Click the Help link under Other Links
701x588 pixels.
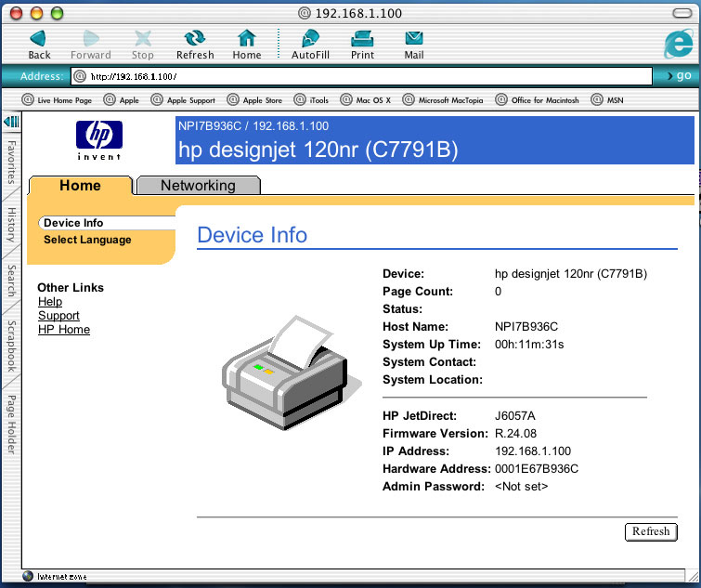pos(50,302)
